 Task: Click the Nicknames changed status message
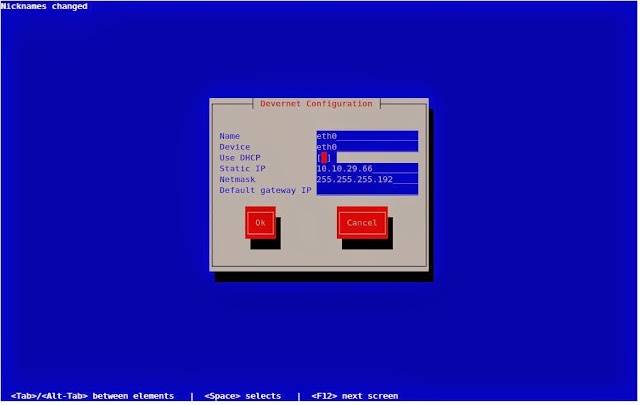point(44,6)
